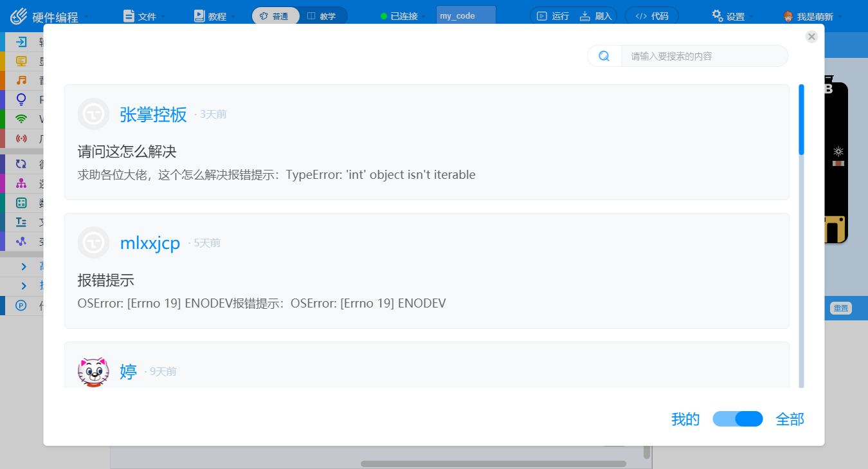The image size is (868, 469).
Task: Click the green connection status dot
Action: click(384, 16)
